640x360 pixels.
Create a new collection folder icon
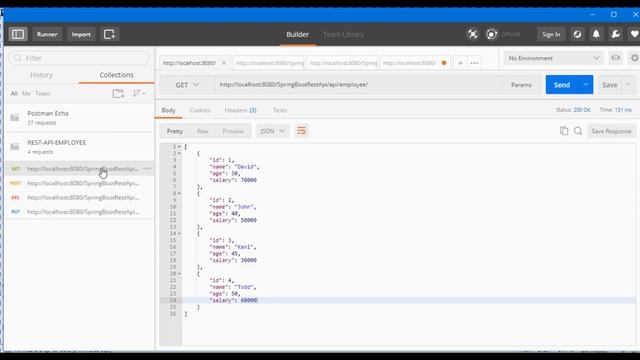point(118,93)
